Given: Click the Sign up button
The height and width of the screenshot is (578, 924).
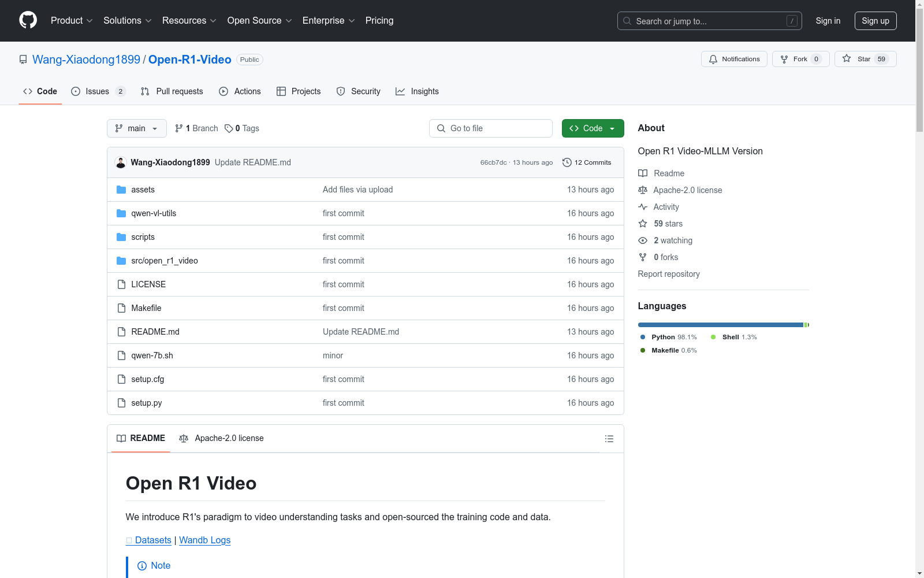Looking at the screenshot, I should point(875,21).
